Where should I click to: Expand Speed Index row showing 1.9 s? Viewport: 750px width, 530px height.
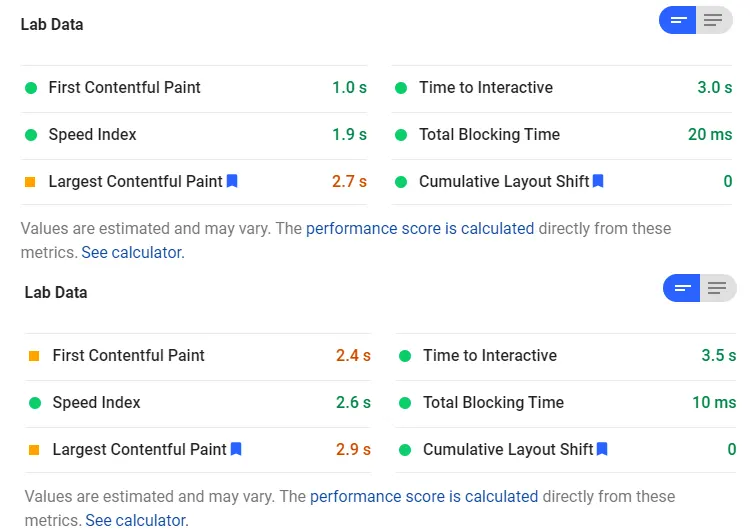coord(194,135)
